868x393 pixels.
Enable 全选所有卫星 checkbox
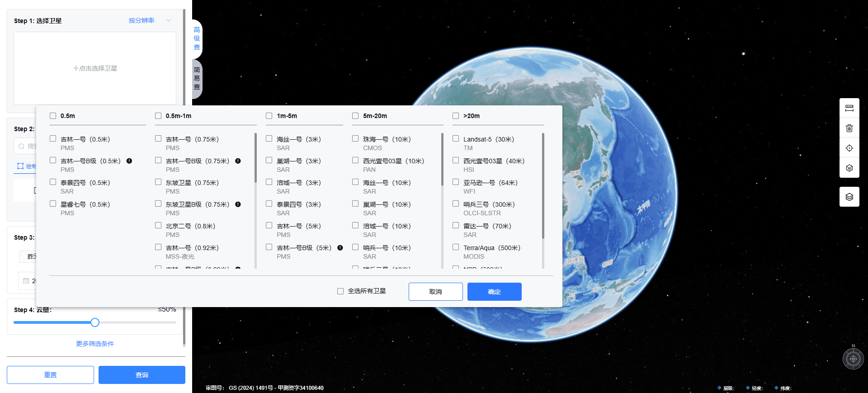click(x=340, y=291)
